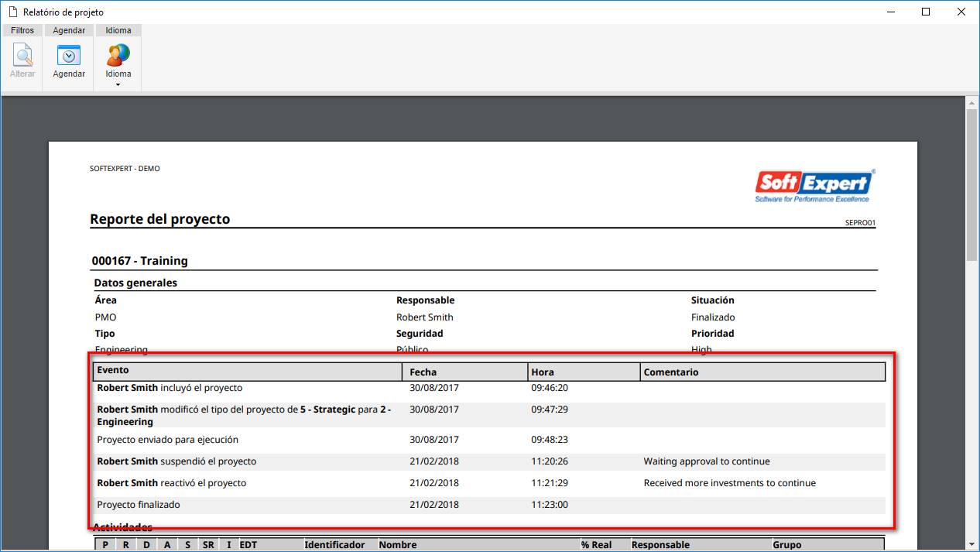The image size is (980, 552).
Task: Click the document icon in title bar
Action: (x=12, y=12)
